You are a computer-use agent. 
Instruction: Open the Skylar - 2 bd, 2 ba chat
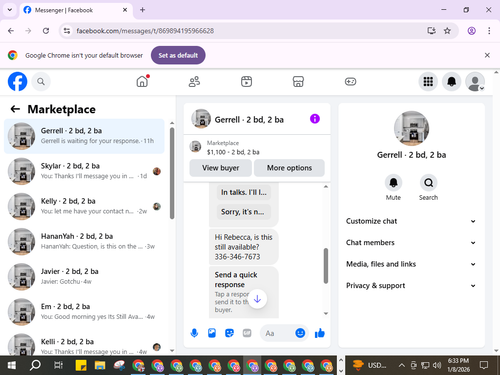click(84, 171)
